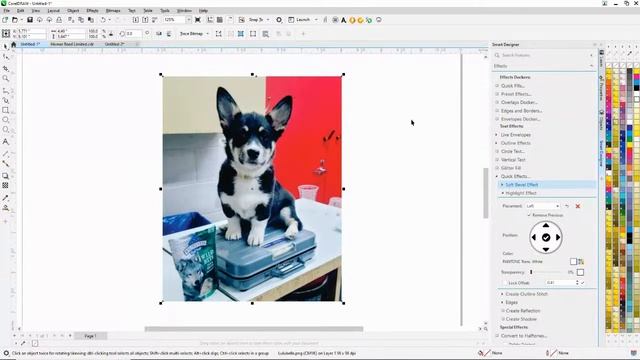Select the Text tool in the toolbox
640x360 pixels.
5,142
